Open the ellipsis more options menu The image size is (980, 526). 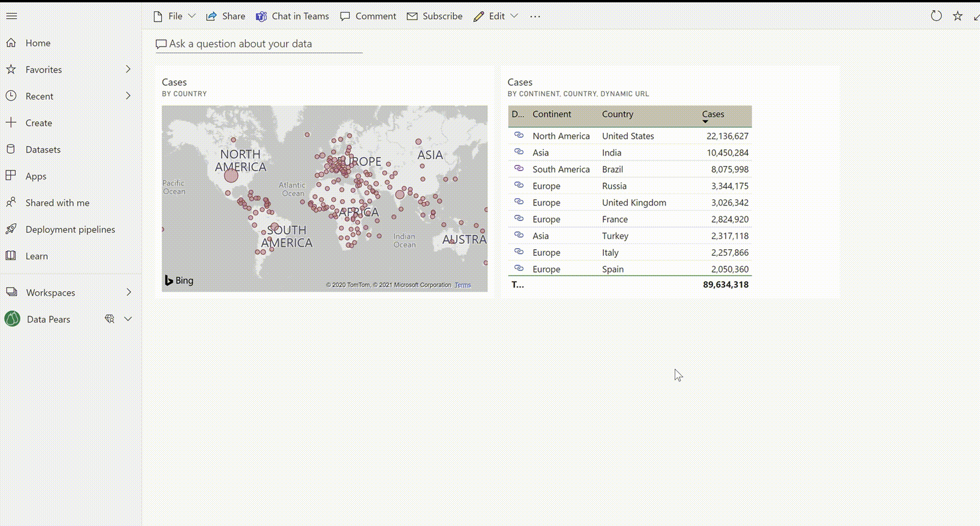coord(535,17)
